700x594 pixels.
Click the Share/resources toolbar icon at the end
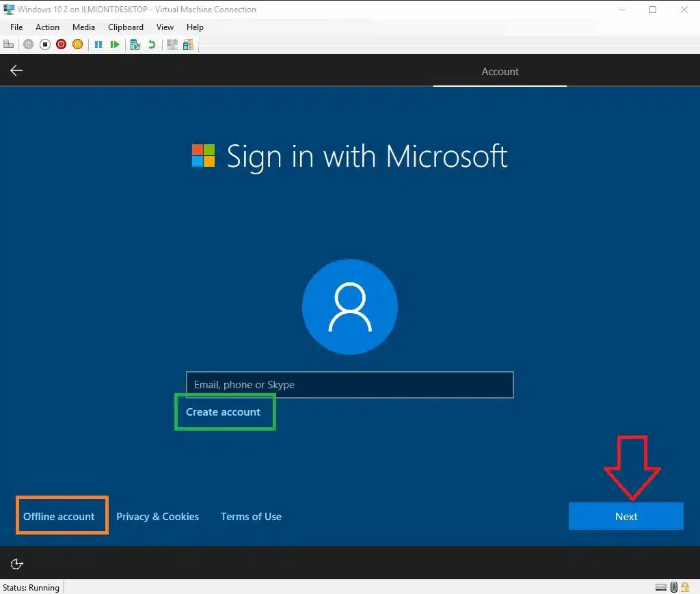(189, 44)
